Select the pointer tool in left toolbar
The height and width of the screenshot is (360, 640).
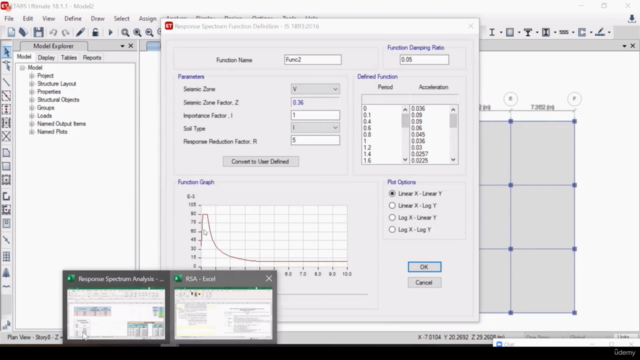[7, 52]
